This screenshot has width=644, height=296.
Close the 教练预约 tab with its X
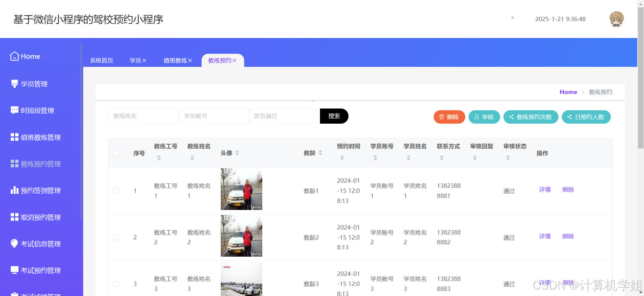(234, 60)
